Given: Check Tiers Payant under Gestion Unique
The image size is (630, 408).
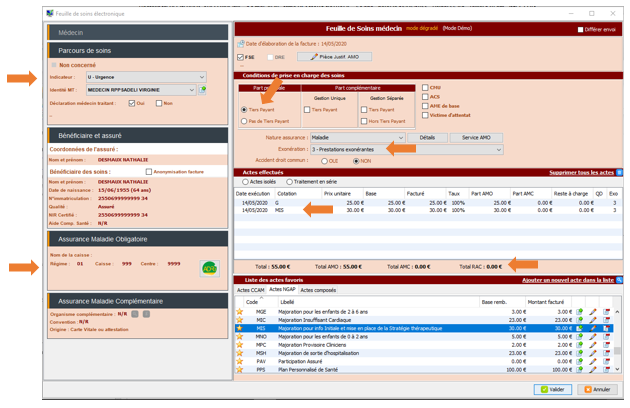Looking at the screenshot, I should [307, 109].
